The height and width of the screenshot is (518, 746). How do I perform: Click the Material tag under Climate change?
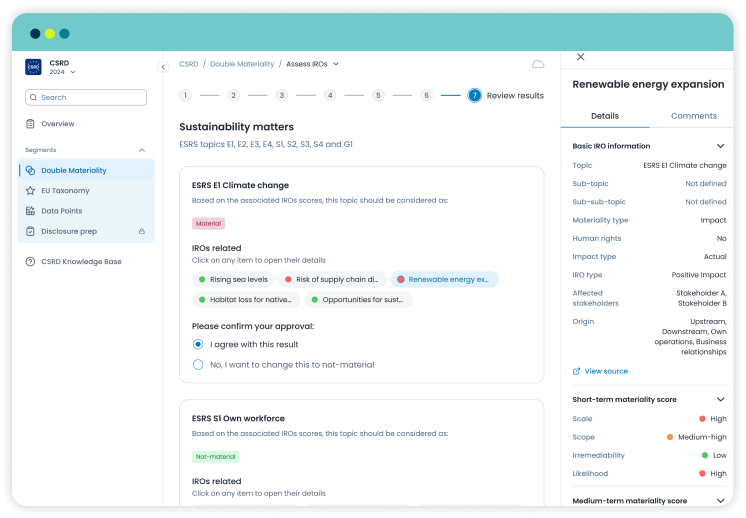[208, 224]
